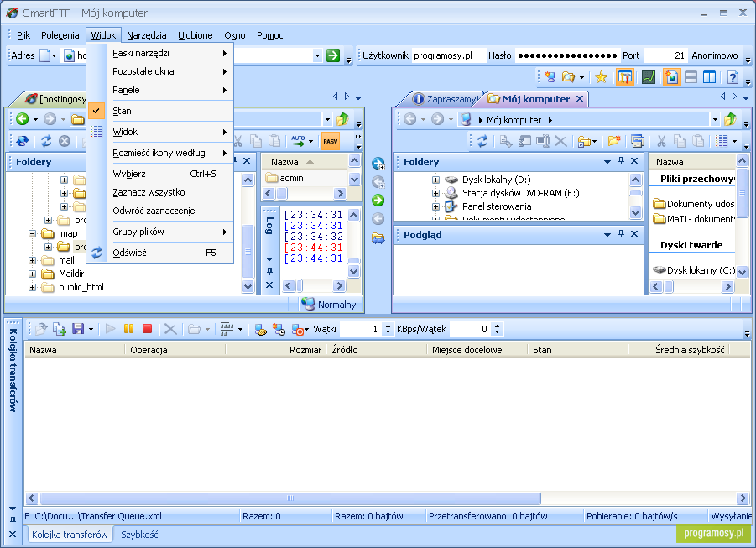Screen dimensions: 756x548
Task: Click the left pane green back arrow
Action: (22, 118)
